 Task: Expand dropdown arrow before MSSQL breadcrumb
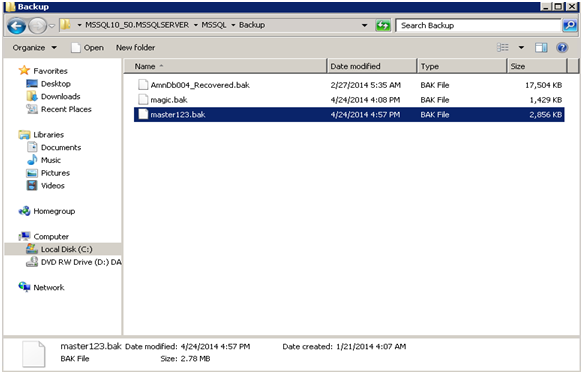(196, 25)
